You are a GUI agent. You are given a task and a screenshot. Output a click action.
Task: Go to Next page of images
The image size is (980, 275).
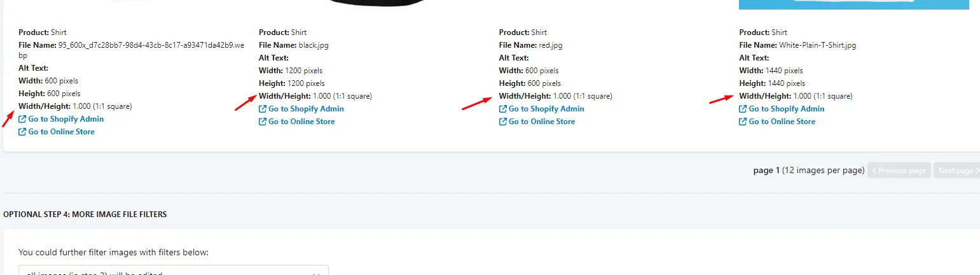(x=956, y=171)
